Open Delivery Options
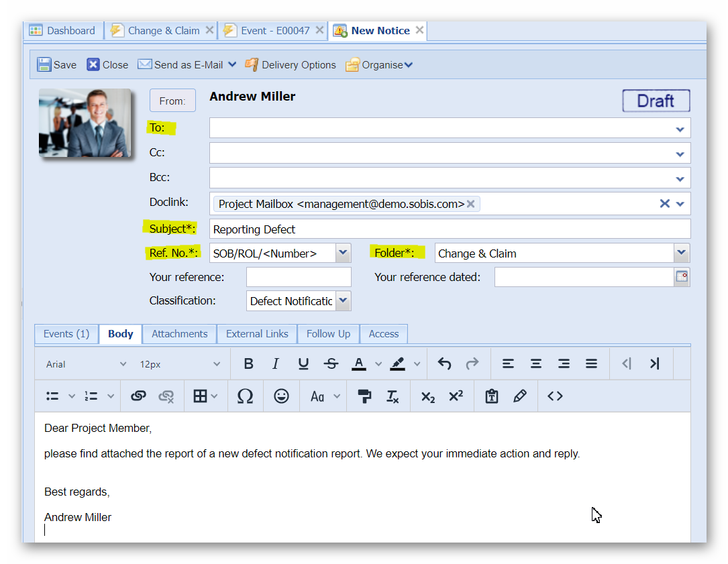The image size is (728, 564). (x=291, y=65)
